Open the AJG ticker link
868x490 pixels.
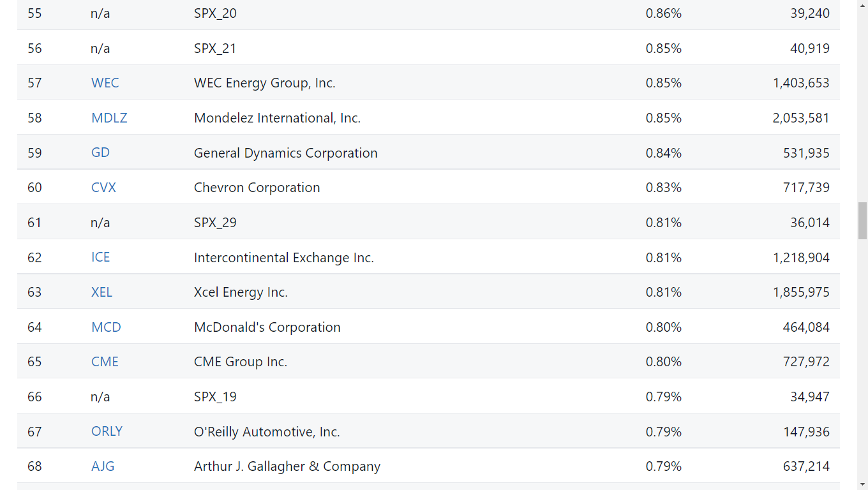pos(103,466)
